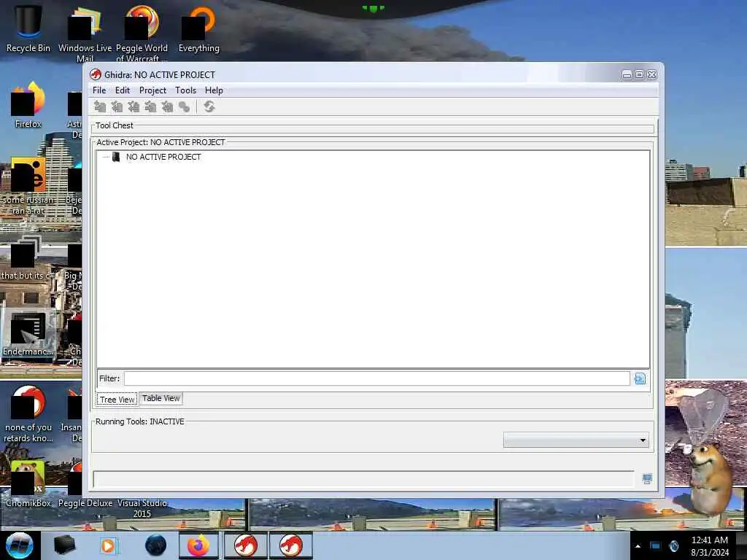The height and width of the screenshot is (560, 747).
Task: Open the Project menu
Action: (x=152, y=90)
